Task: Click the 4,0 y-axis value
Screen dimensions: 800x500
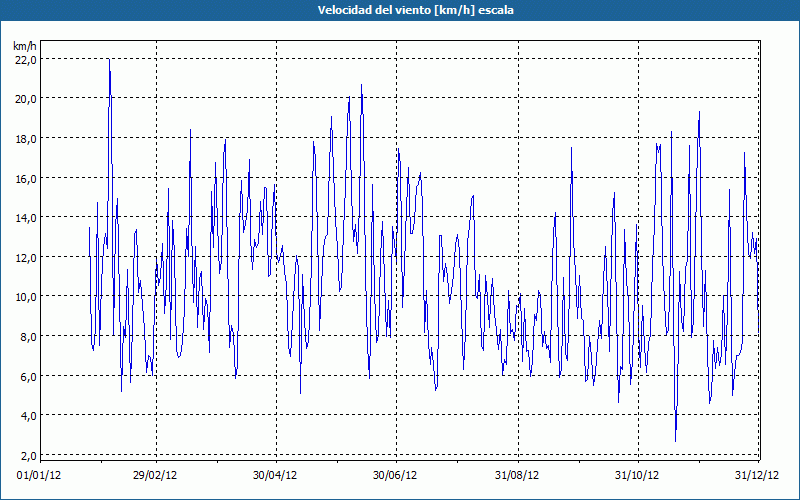Action: click(x=29, y=416)
